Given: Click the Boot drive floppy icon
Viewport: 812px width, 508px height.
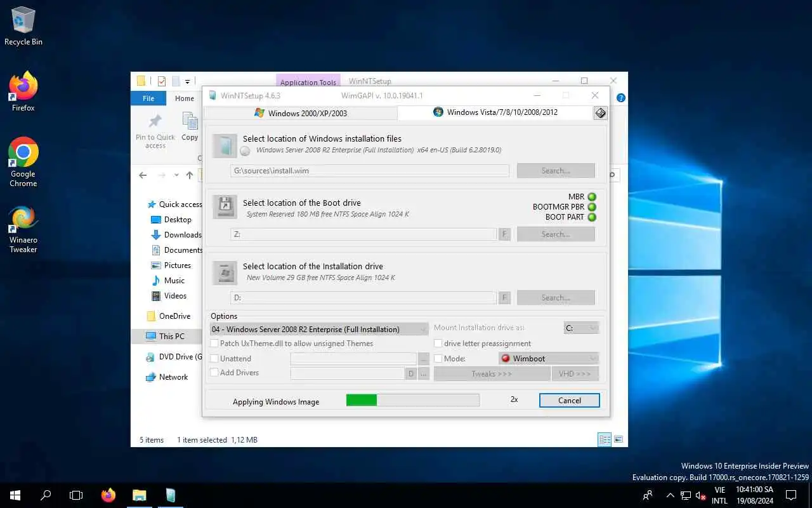Looking at the screenshot, I should pyautogui.click(x=225, y=207).
